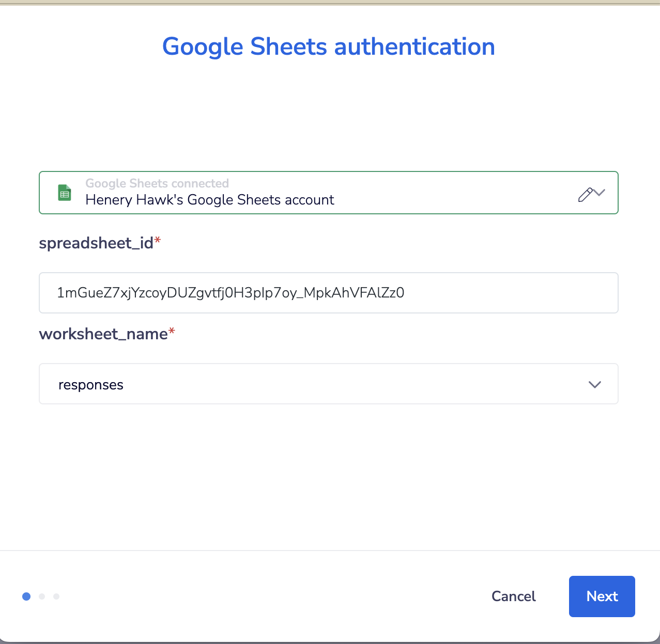Select the currently shown responses worksheet
The width and height of the screenshot is (660, 644).
pos(91,384)
